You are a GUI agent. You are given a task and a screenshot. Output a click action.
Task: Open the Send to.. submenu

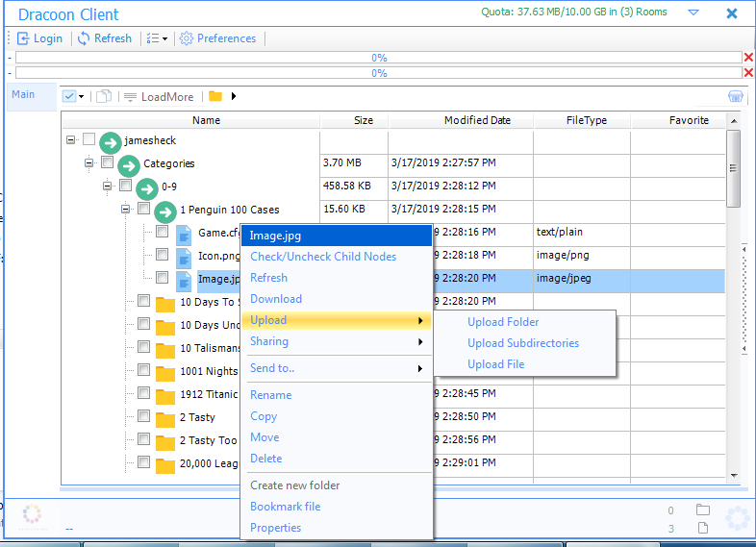pyautogui.click(x=337, y=369)
